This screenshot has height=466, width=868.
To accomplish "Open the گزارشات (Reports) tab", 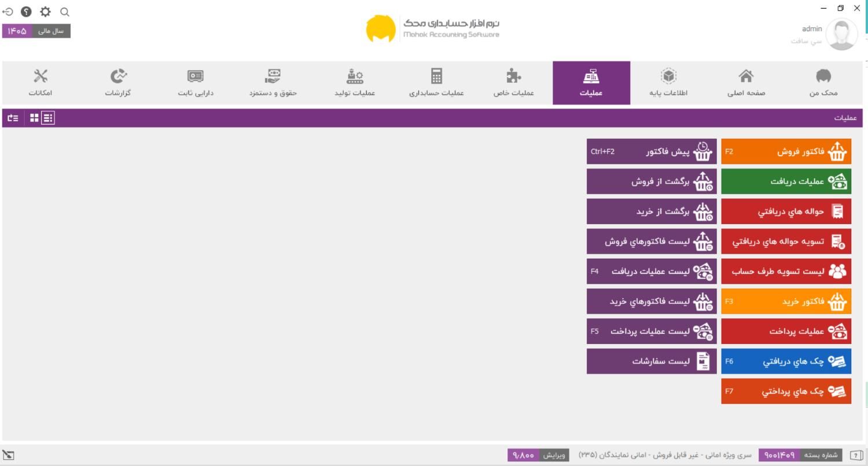I will (117, 83).
